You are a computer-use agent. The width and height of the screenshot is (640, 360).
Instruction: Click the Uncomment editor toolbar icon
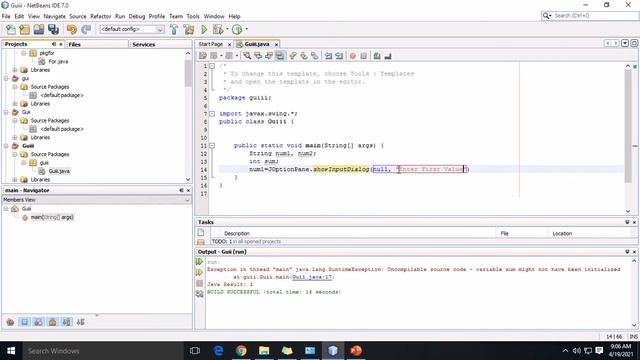click(388, 56)
